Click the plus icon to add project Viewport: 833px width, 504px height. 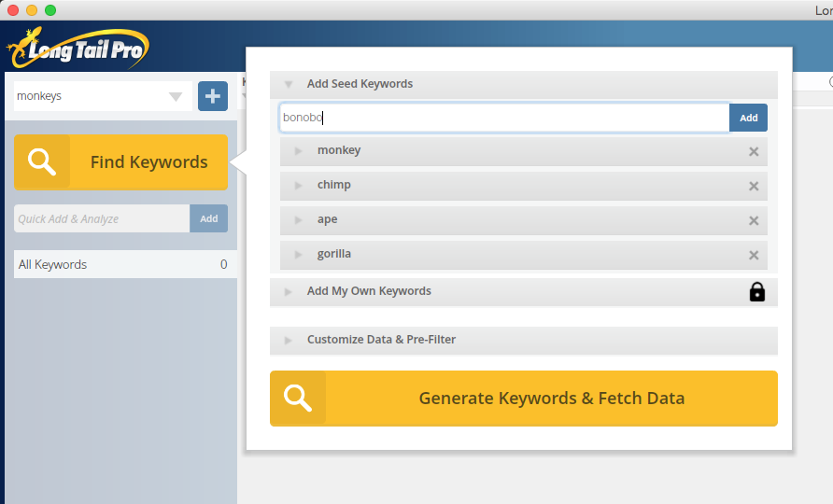click(213, 95)
